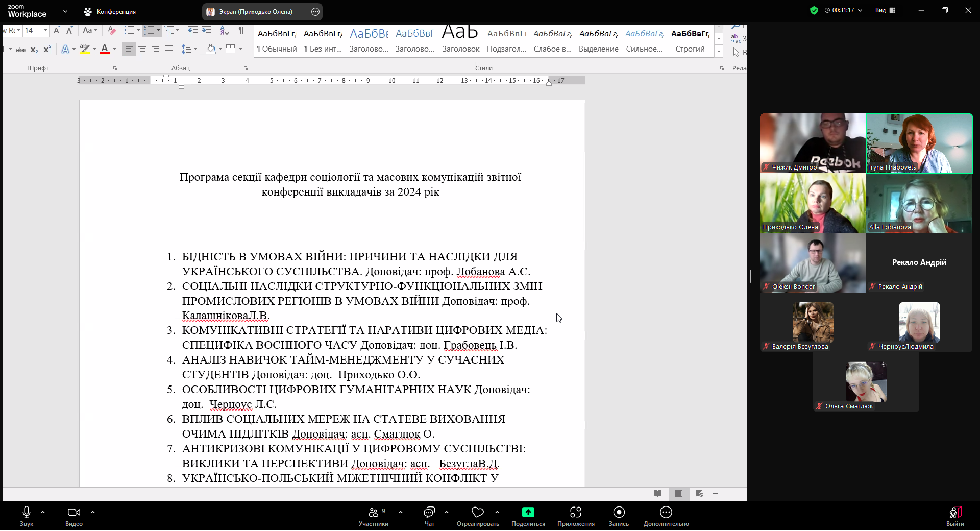
Task: Expand audio options caret next to Звук
Action: point(43,512)
